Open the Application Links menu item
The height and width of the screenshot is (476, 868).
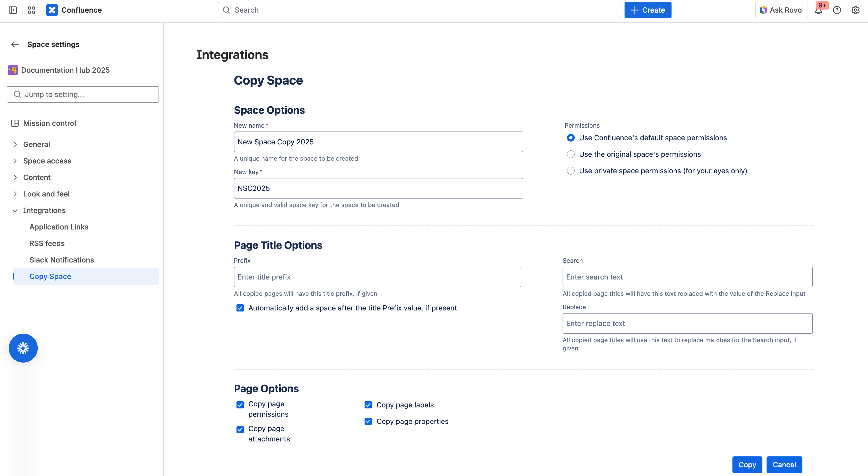click(x=59, y=227)
